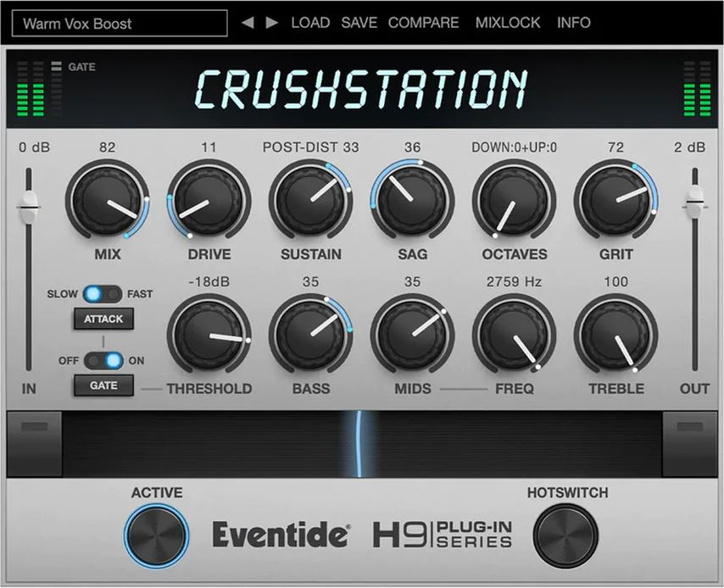Click the -18dB threshold value
The image size is (724, 588).
[209, 281]
